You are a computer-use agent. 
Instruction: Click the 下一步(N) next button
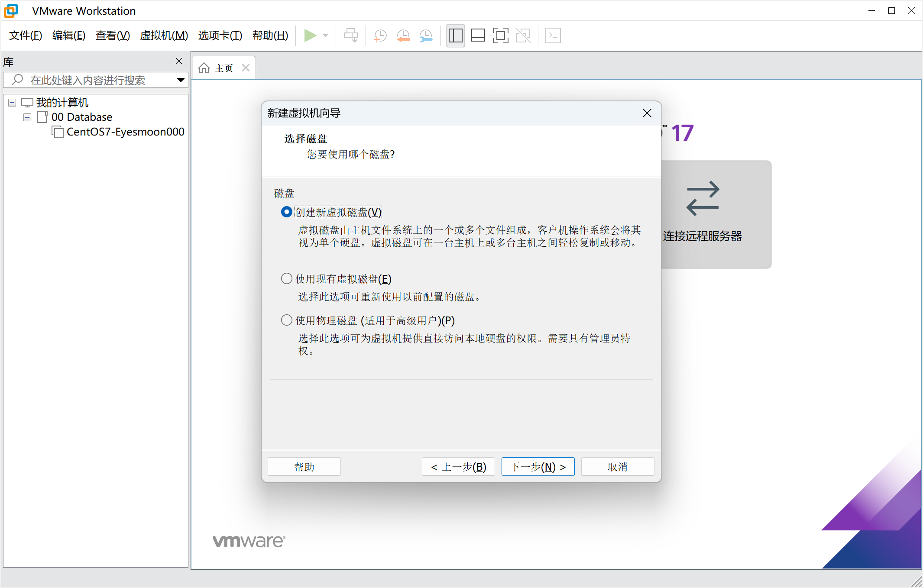(538, 467)
